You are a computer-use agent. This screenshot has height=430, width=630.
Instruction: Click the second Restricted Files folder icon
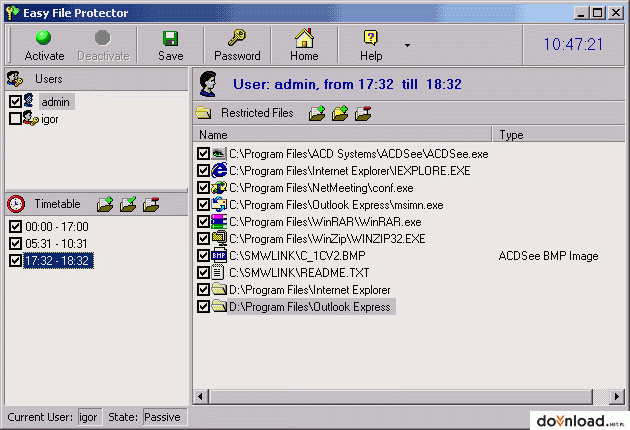coord(340,113)
